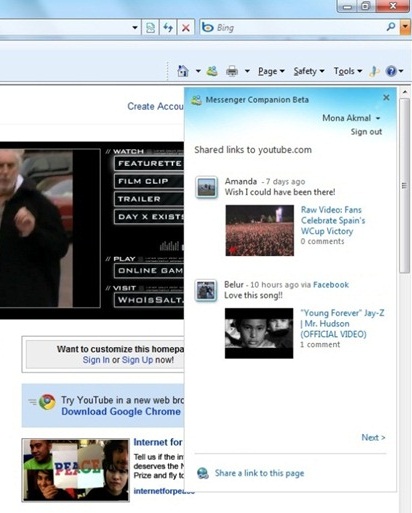Viewport: 412px width, 513px height.
Task: Open the address bar history dropdown
Action: [x=135, y=27]
